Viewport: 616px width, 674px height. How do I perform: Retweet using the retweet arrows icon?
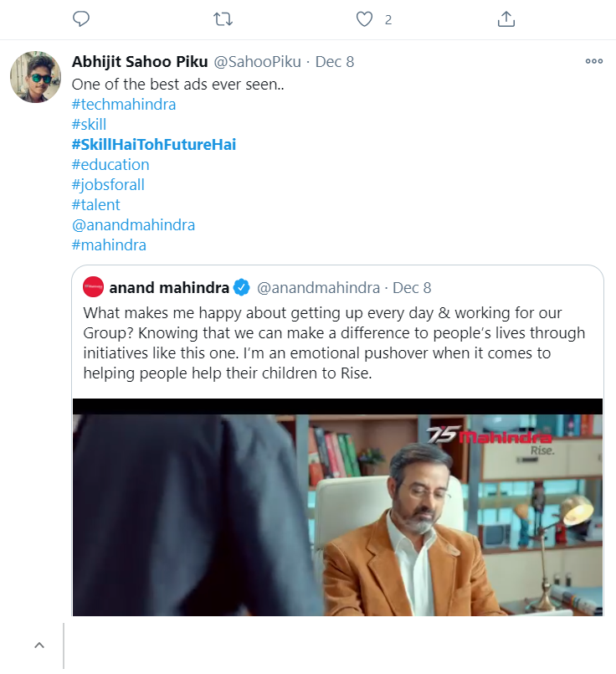pos(223,19)
